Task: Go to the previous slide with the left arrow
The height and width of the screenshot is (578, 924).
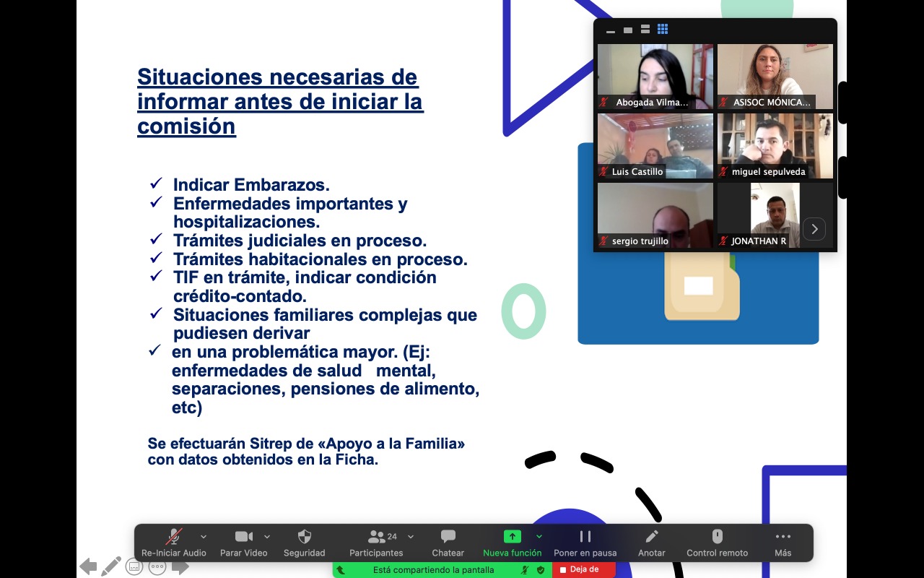Action: click(x=88, y=566)
